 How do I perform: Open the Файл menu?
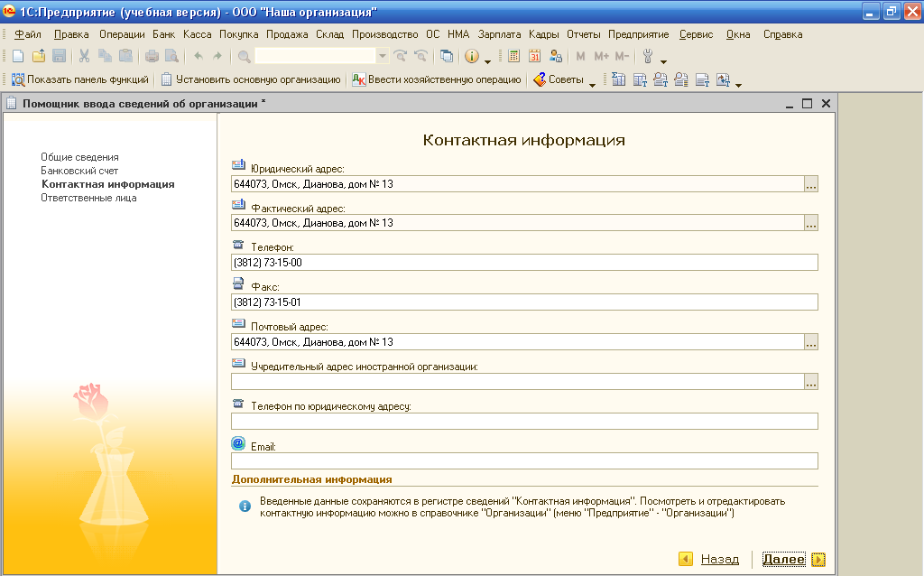pyautogui.click(x=28, y=34)
